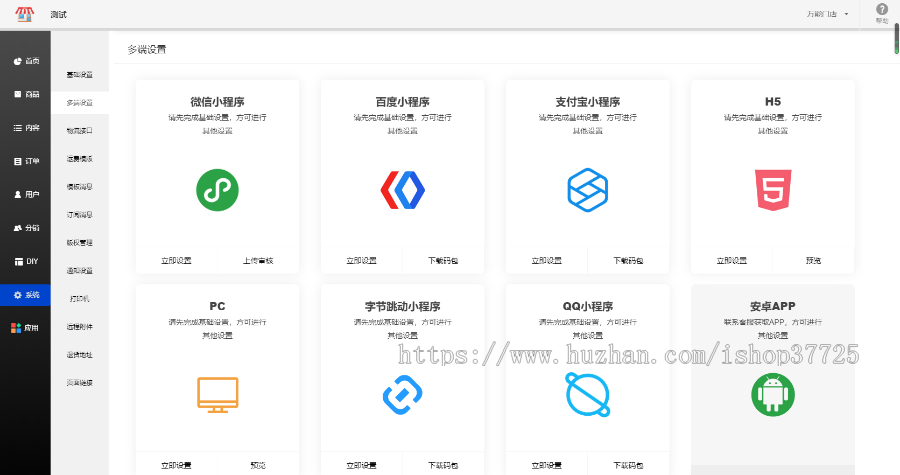Click 立即设置 on the H5 card
Image resolution: width=900 pixels, height=475 pixels.
[x=732, y=260]
